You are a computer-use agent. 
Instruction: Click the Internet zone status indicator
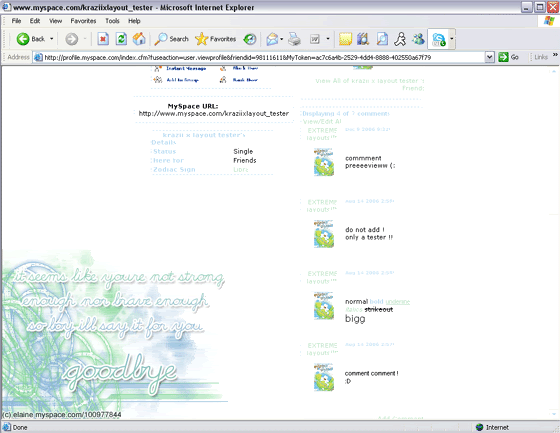tap(492, 427)
